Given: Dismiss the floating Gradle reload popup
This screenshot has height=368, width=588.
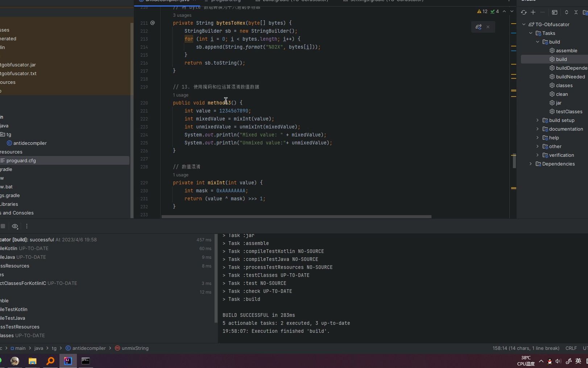Looking at the screenshot, I should [488, 27].
